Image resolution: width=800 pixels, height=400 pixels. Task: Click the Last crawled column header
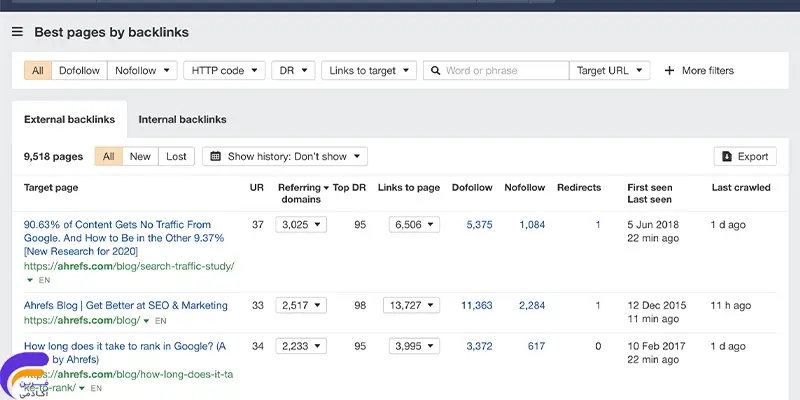click(741, 188)
